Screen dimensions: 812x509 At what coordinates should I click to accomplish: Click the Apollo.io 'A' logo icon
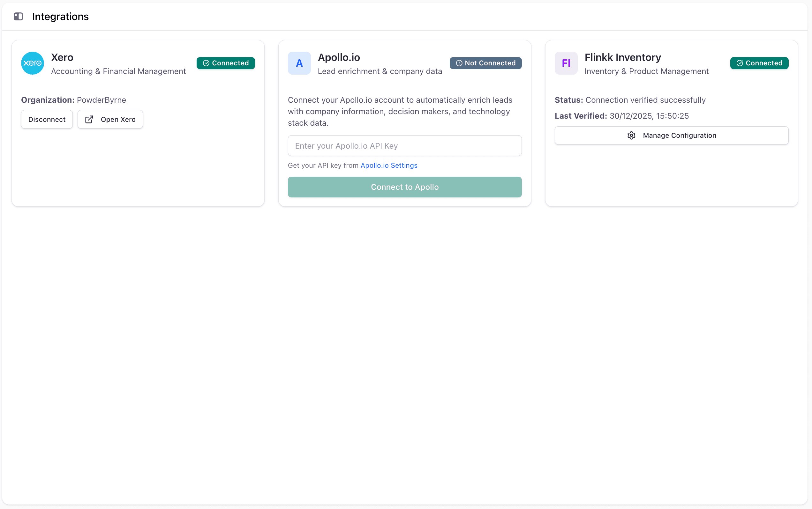[x=299, y=63]
